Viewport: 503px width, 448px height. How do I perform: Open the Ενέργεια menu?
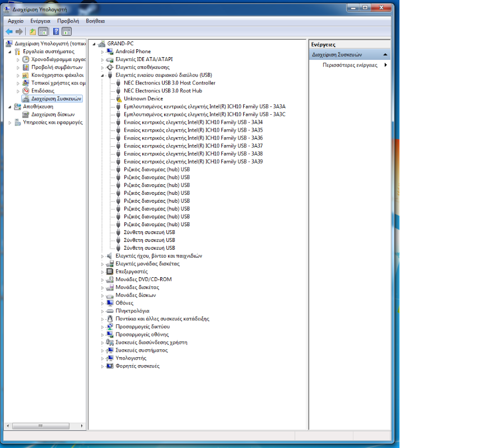click(x=40, y=21)
